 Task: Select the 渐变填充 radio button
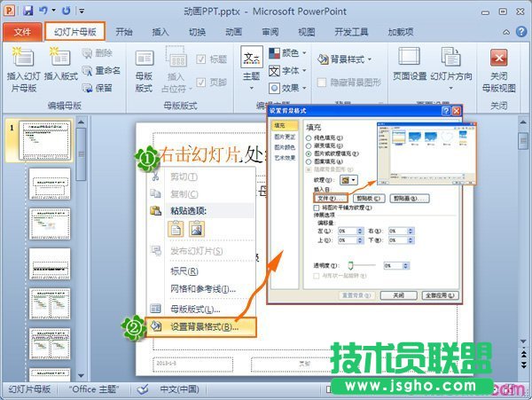(309, 145)
